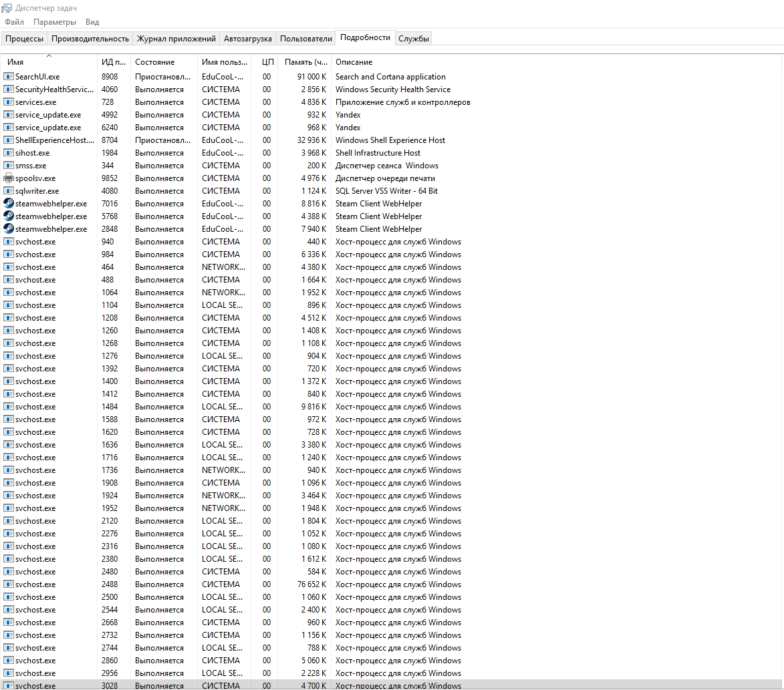Switch to the Журнал приложений tab
The width and height of the screenshot is (784, 690).
coord(176,39)
